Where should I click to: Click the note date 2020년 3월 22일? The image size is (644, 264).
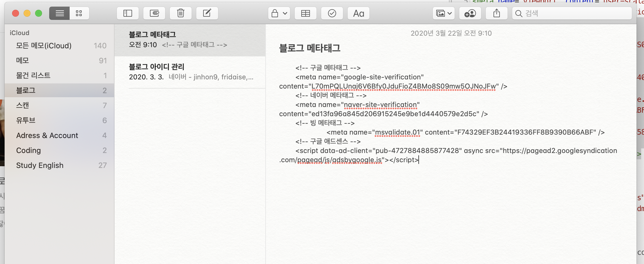pos(451,33)
